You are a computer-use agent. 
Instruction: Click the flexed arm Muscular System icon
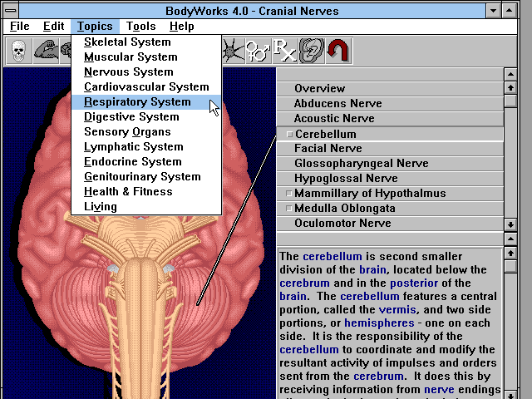(x=44, y=52)
